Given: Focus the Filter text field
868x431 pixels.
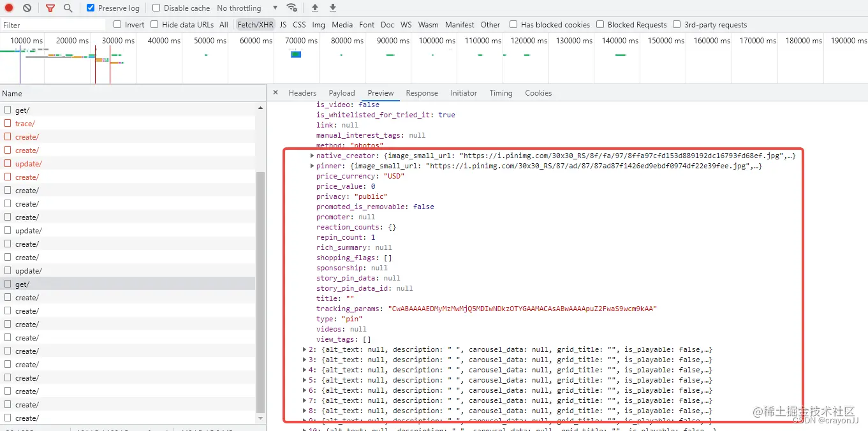Looking at the screenshot, I should point(53,25).
